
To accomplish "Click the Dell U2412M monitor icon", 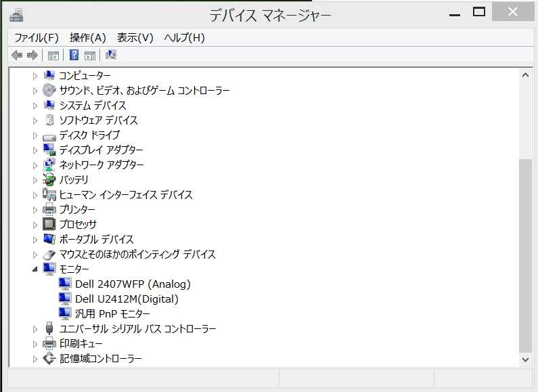I will click(65, 299).
